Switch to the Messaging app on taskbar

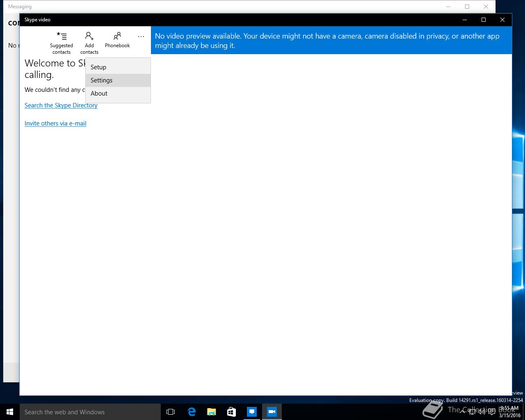(x=251, y=412)
